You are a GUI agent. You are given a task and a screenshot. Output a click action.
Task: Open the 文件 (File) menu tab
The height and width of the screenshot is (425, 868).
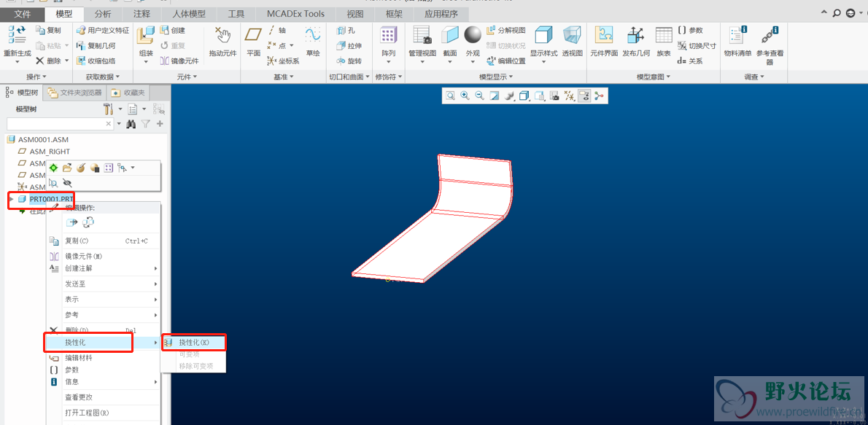(x=23, y=14)
